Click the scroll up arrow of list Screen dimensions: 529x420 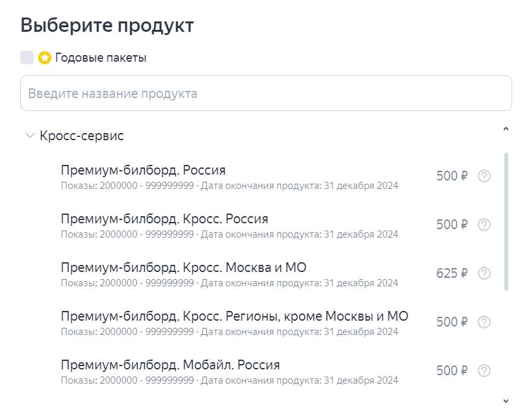(506, 129)
